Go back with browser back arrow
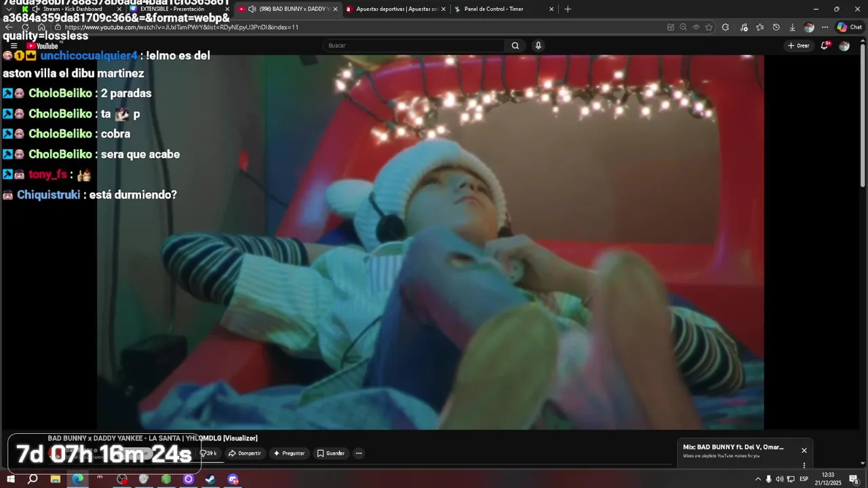This screenshot has height=488, width=868. point(9,27)
